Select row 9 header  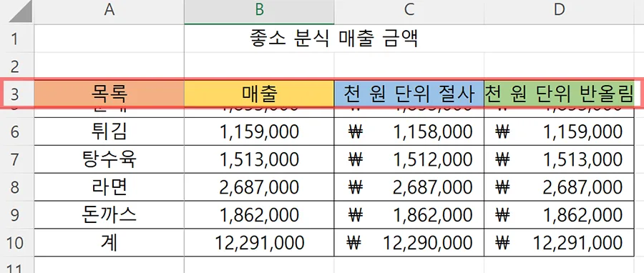tap(16, 215)
